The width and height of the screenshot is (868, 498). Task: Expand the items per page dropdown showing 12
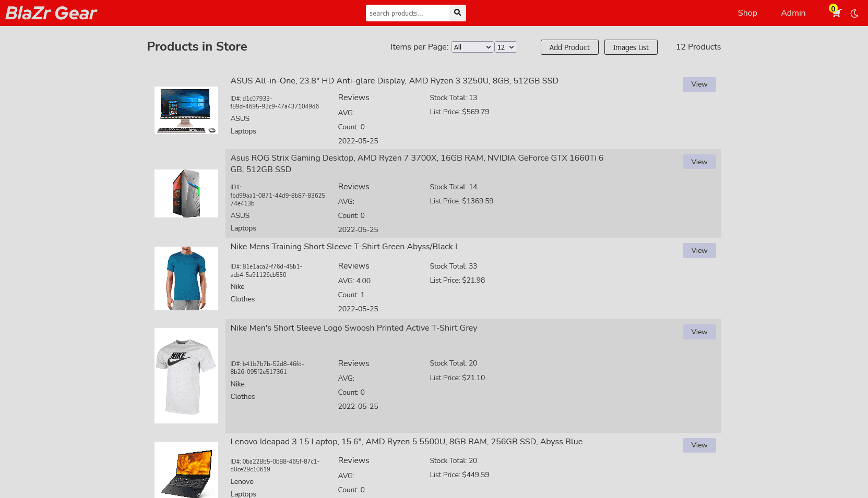(506, 47)
